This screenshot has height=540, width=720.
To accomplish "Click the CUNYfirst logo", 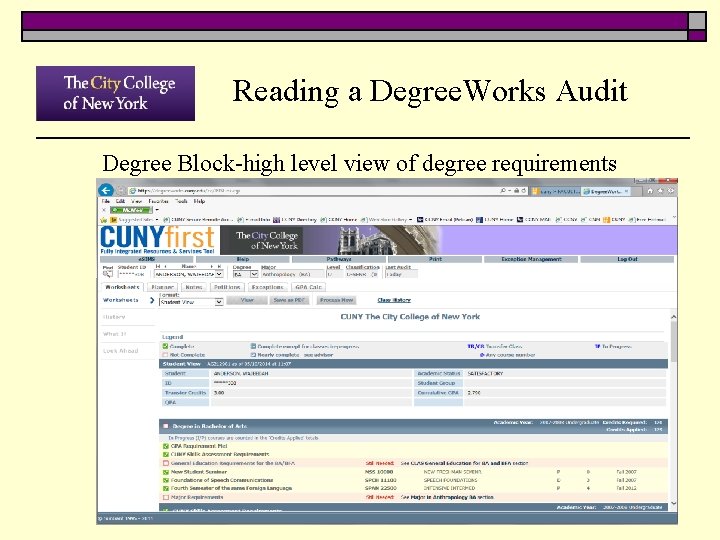I will 158,240.
